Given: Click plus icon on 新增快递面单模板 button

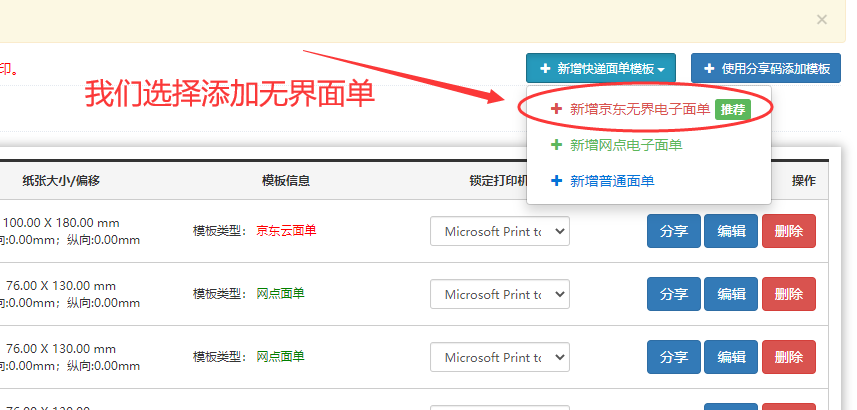Looking at the screenshot, I should (545, 69).
